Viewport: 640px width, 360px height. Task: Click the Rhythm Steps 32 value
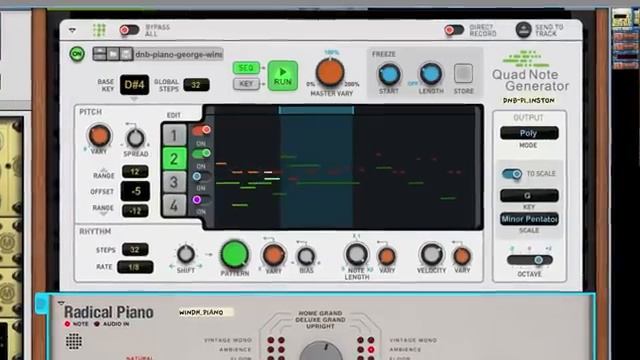point(135,250)
